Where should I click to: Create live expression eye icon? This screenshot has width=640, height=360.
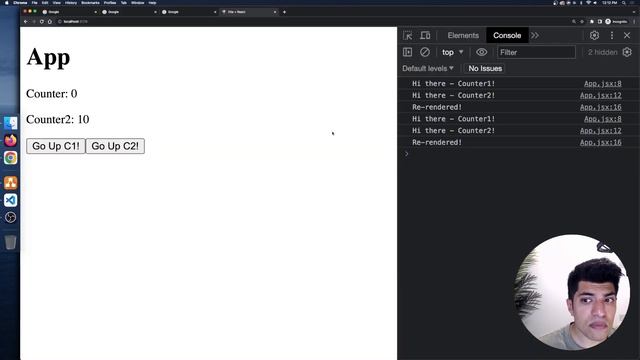pos(482,52)
